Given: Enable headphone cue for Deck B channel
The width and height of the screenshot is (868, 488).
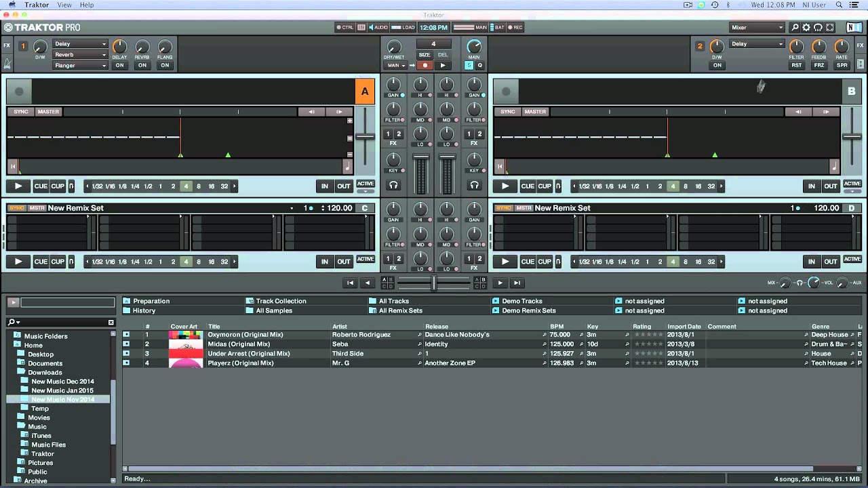Looking at the screenshot, I should 474,185.
